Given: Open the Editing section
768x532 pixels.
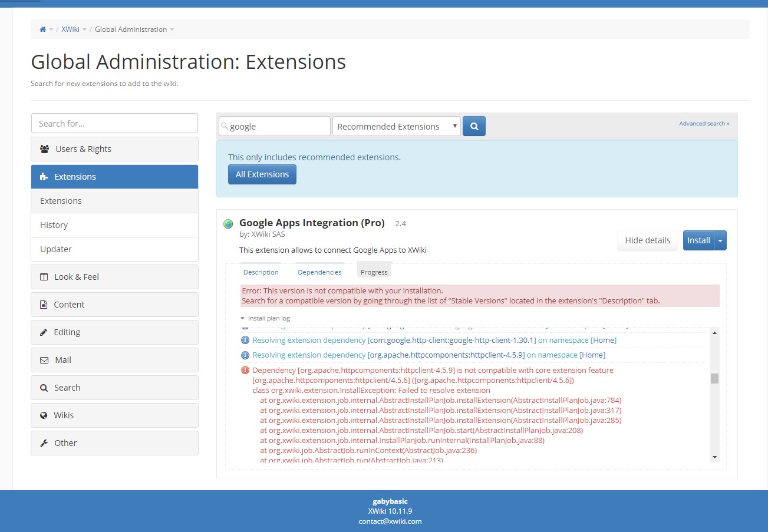Looking at the screenshot, I should (x=114, y=332).
